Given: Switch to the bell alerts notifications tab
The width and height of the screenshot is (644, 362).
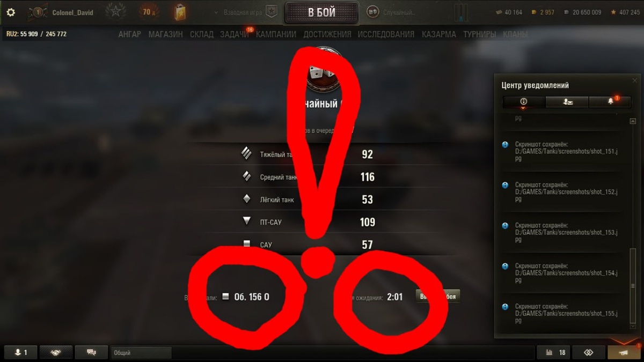Looking at the screenshot, I should [611, 101].
